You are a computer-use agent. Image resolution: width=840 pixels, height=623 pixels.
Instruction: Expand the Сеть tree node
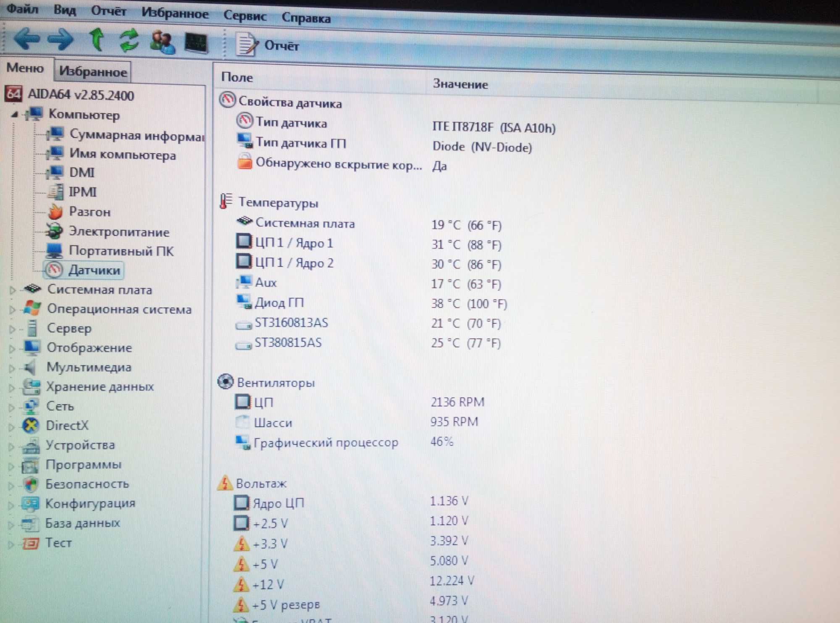click(x=12, y=407)
